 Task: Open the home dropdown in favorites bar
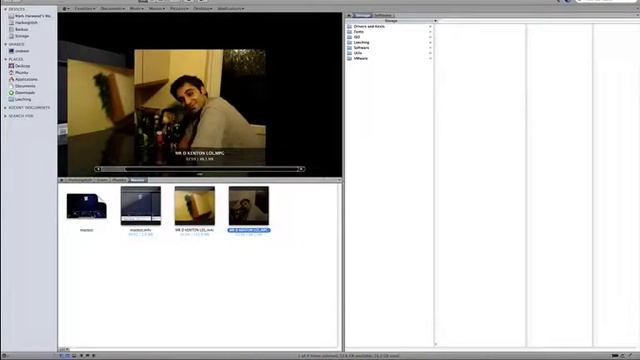pos(66,9)
